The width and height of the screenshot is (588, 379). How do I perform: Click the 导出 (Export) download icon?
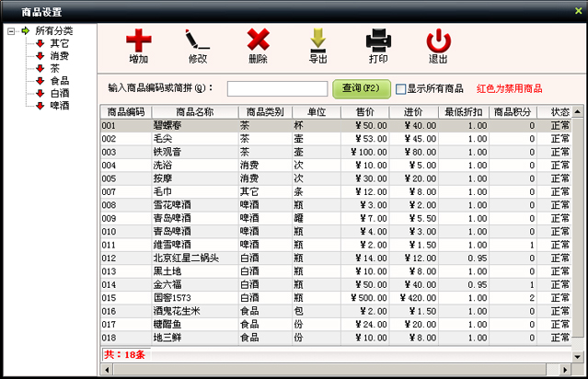318,40
